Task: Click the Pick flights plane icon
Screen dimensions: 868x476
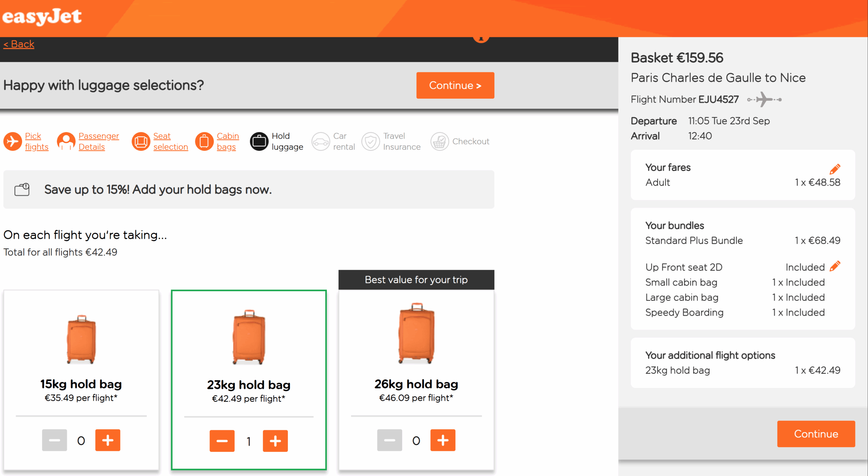Action: (x=13, y=141)
